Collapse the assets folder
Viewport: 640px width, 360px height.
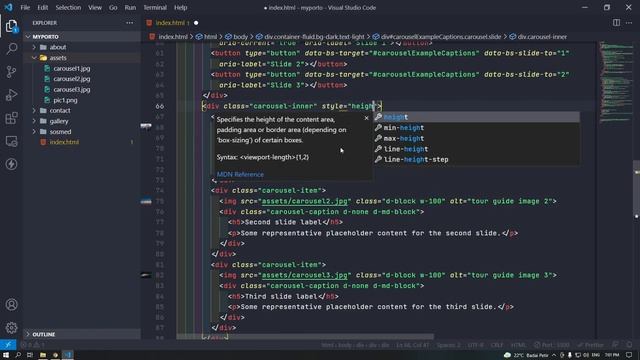pos(34,58)
